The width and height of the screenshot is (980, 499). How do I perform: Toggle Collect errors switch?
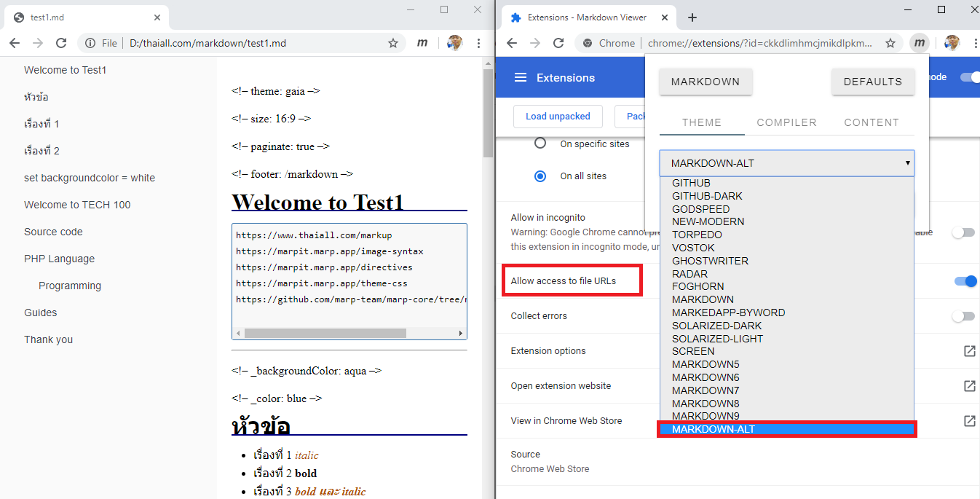(x=963, y=316)
